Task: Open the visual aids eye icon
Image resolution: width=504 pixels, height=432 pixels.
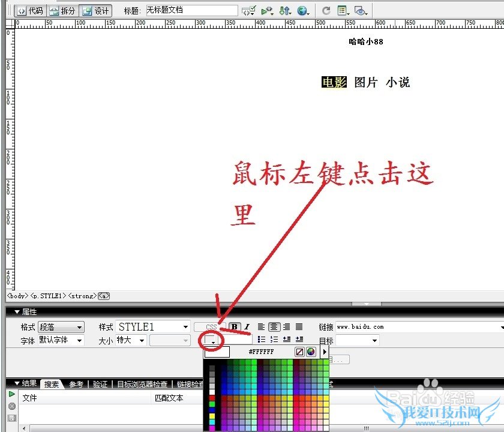Action: [361, 11]
